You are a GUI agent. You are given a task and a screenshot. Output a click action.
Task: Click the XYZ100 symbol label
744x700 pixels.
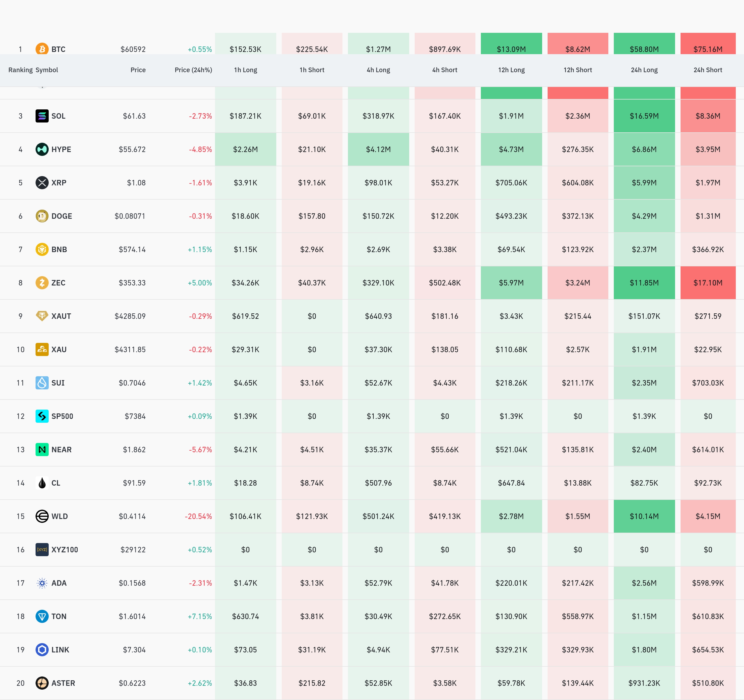tap(65, 550)
